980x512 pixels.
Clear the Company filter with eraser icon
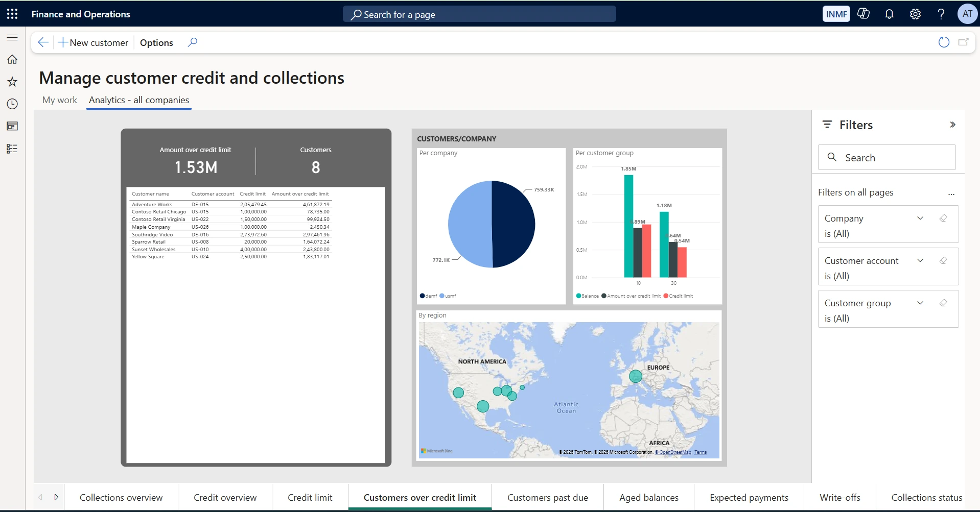coord(943,218)
